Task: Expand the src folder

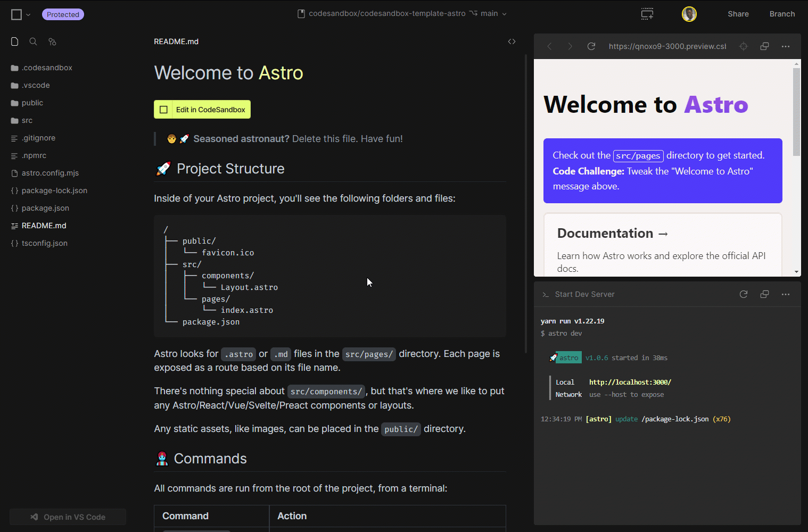Action: click(x=27, y=120)
